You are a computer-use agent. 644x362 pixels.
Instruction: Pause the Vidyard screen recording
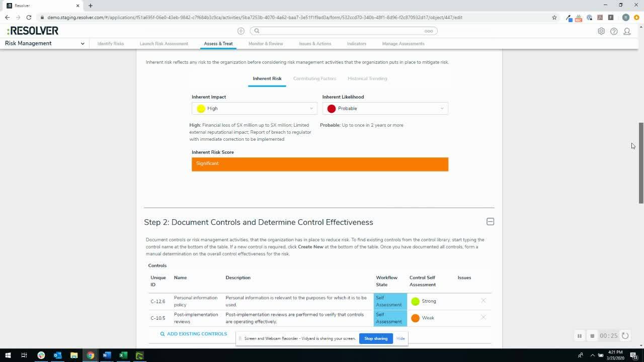(579, 335)
